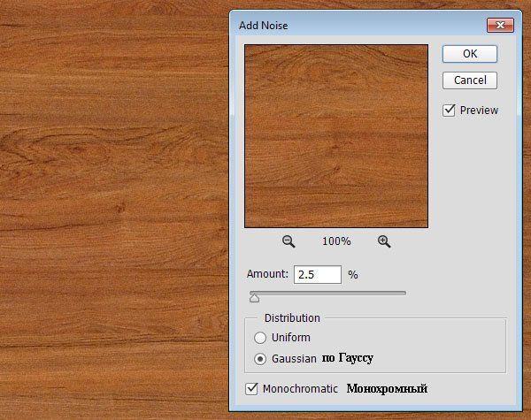This screenshot has height=420, width=531.
Task: Toggle the Preview checkbox
Action: pos(449,111)
